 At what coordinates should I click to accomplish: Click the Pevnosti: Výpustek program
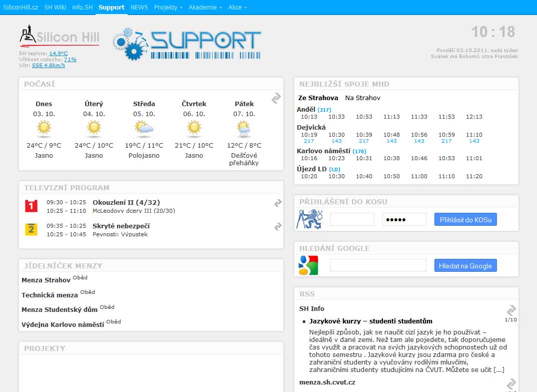tap(120, 234)
